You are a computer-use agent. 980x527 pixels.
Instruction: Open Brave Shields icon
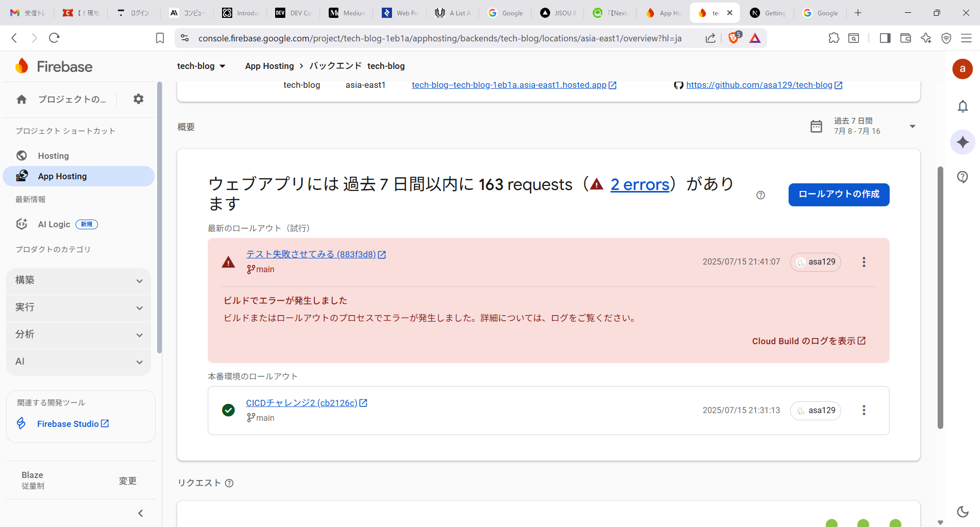pyautogui.click(x=734, y=38)
